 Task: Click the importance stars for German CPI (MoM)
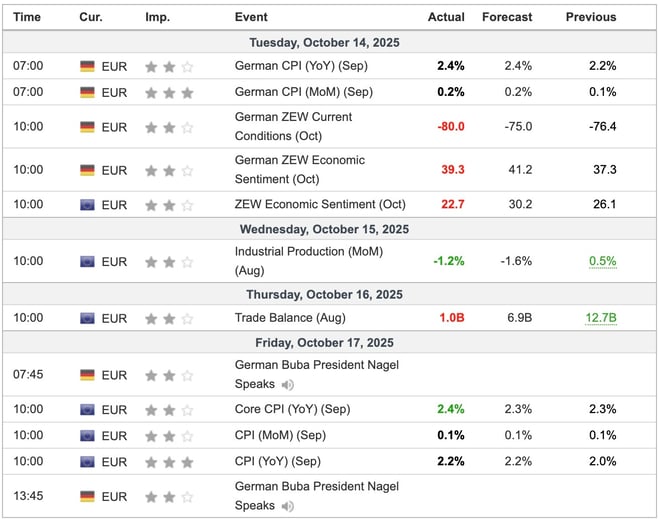pos(168,92)
